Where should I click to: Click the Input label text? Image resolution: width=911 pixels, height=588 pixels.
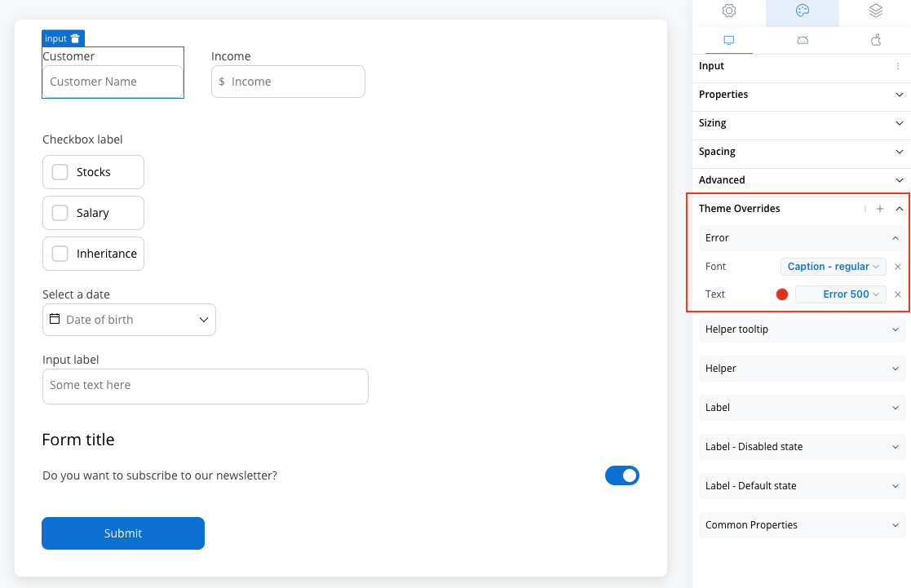tap(71, 360)
